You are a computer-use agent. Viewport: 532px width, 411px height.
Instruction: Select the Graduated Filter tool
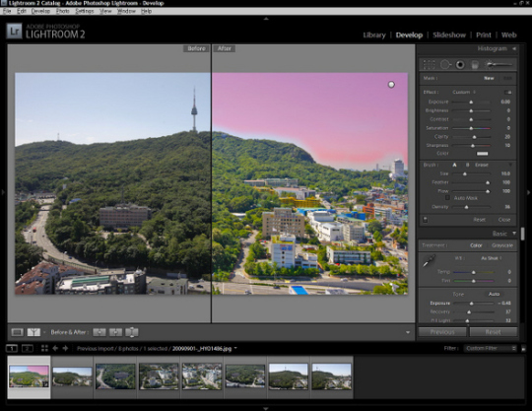point(475,64)
